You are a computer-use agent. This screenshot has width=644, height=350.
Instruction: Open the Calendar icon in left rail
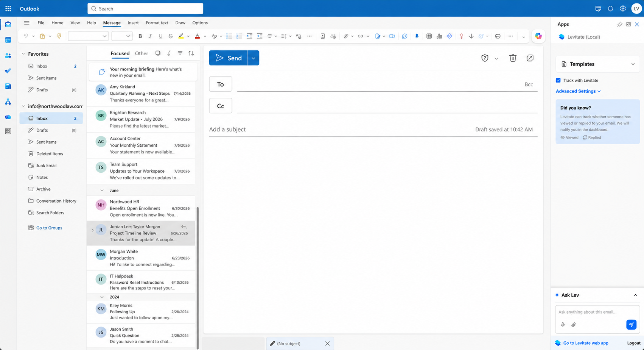(x=8, y=40)
